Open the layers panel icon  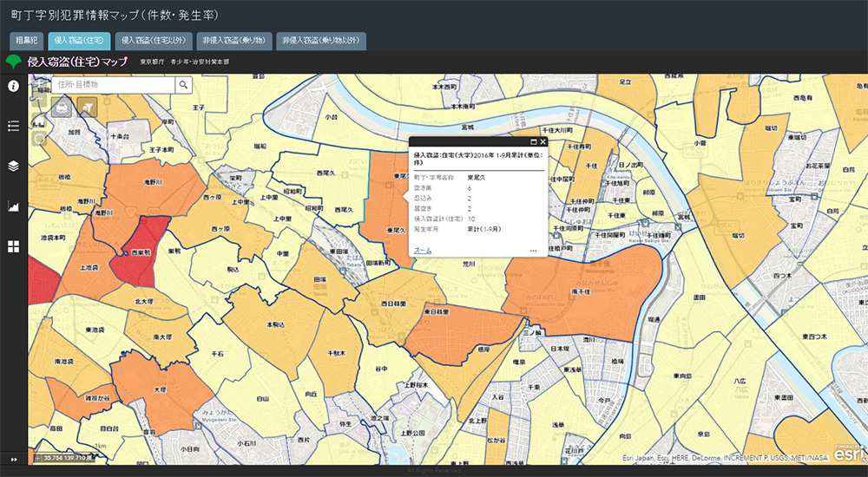(13, 166)
